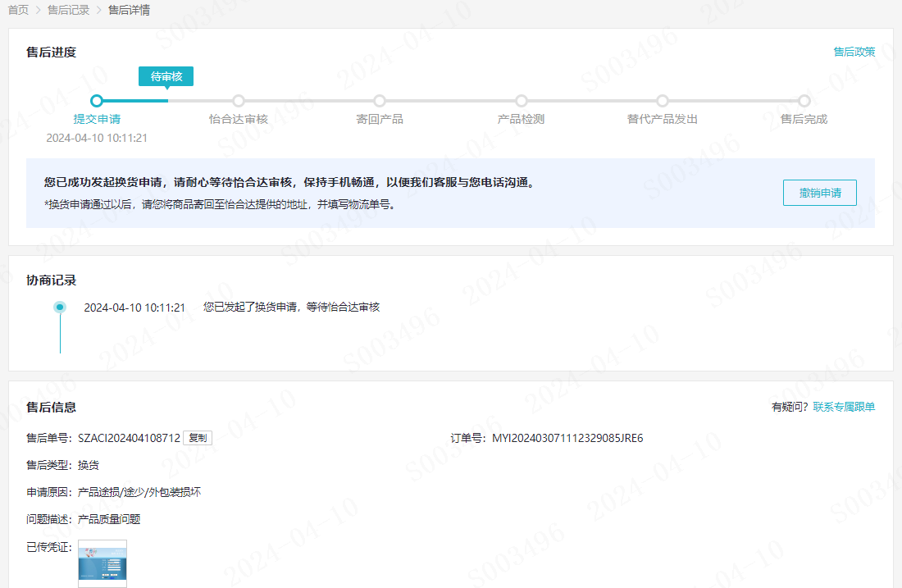Click the 待审核 status badge
The width and height of the screenshot is (902, 588).
click(166, 76)
